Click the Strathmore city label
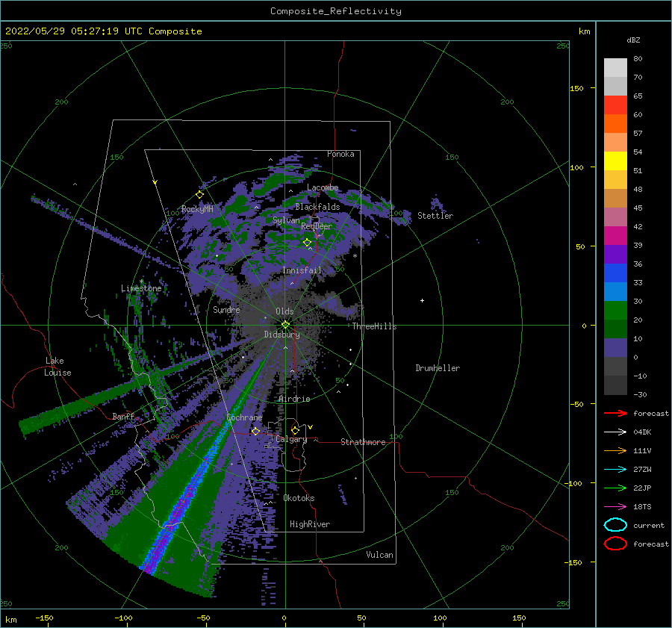Image resolution: width=672 pixels, height=628 pixels. click(x=363, y=442)
